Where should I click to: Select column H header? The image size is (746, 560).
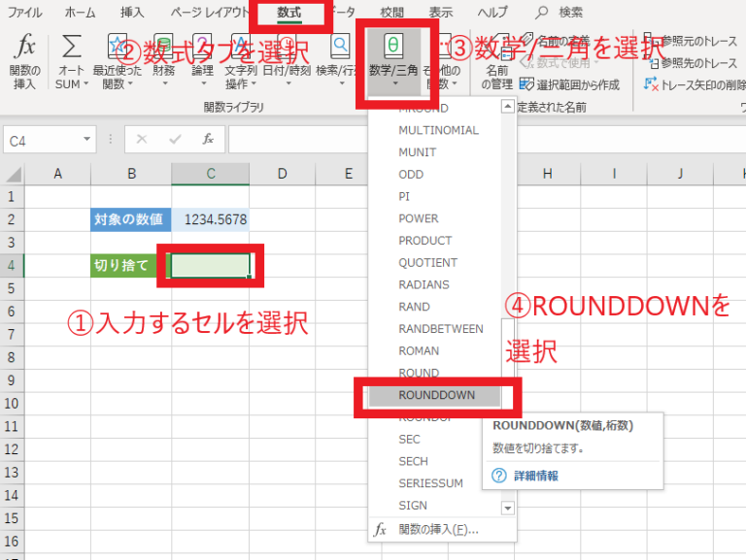coord(548,174)
